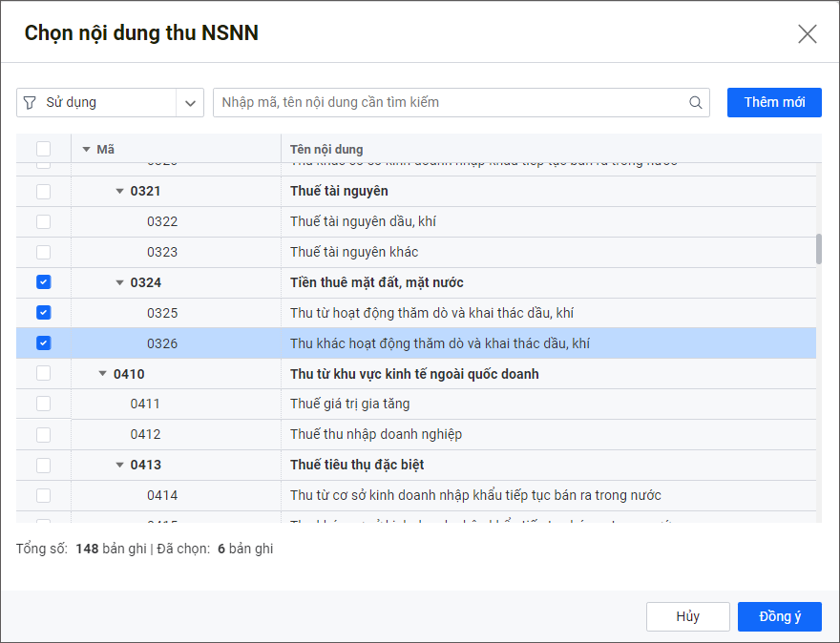The image size is (840, 643).
Task: Close the dialog with X icon
Action: pyautogui.click(x=807, y=34)
